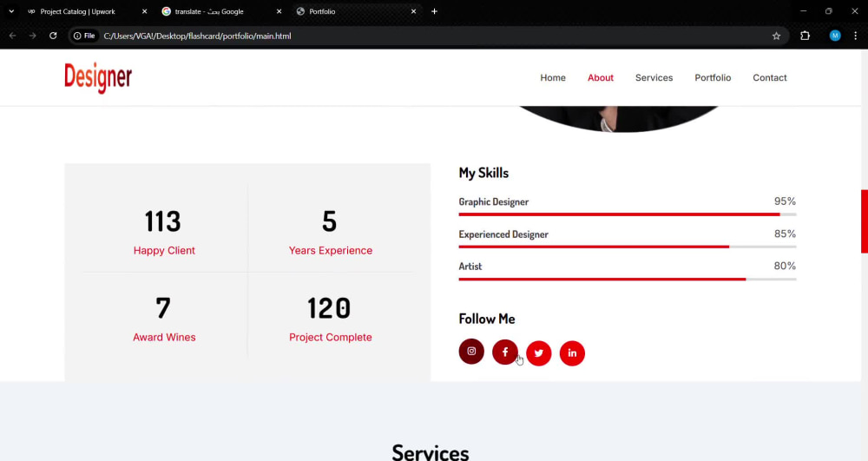Click the Award Wines label
This screenshot has width=868, height=461.
164,338
